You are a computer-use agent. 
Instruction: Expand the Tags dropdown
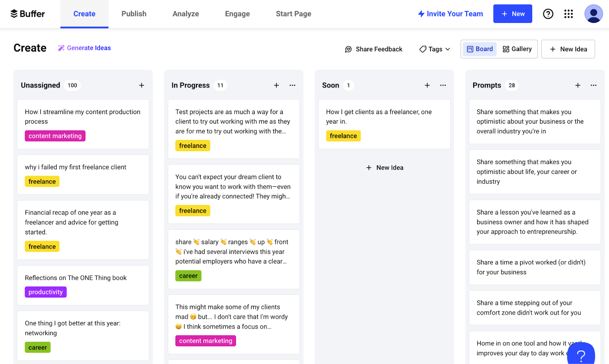435,49
